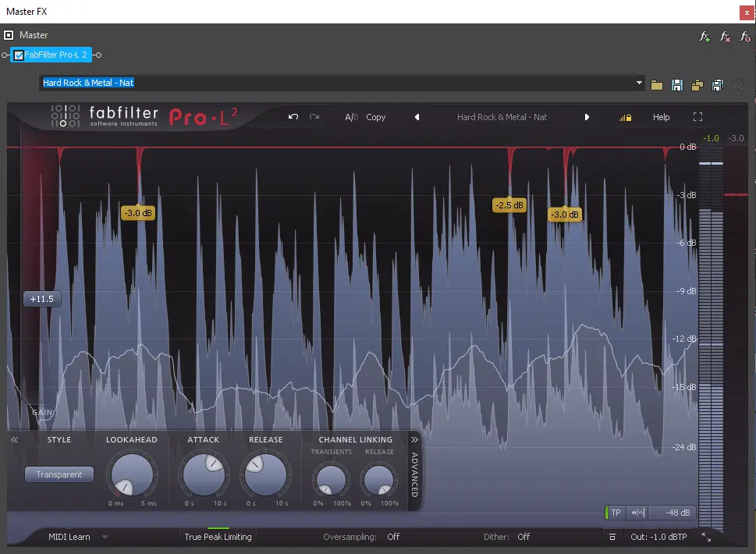
Task: Click the save preset package icon
Action: coord(718,85)
